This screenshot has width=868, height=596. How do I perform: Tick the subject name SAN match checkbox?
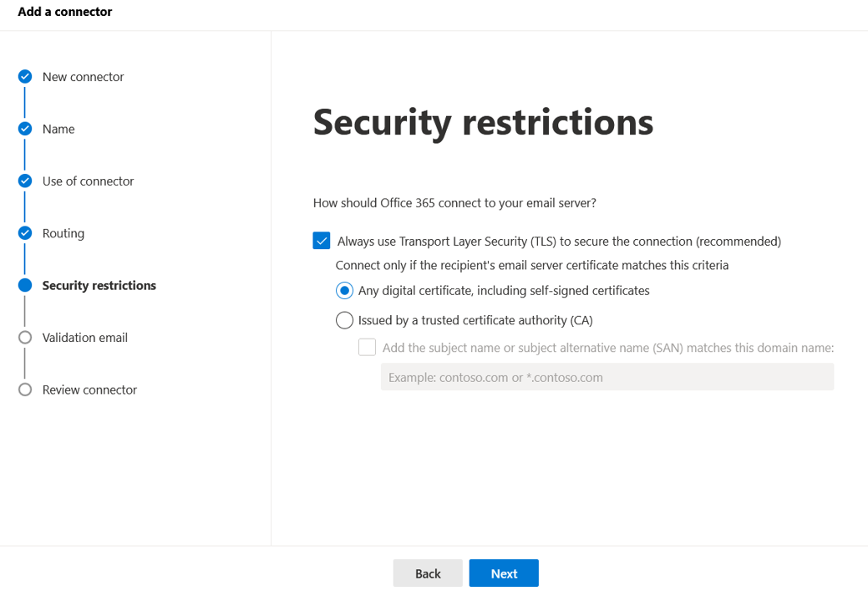coord(367,348)
